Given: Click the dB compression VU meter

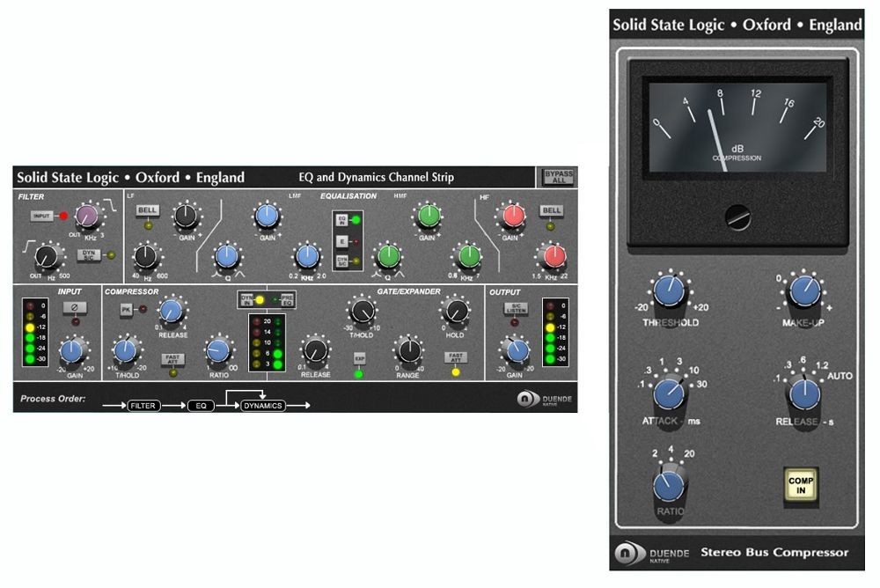Looking at the screenshot, I should coord(737,127).
